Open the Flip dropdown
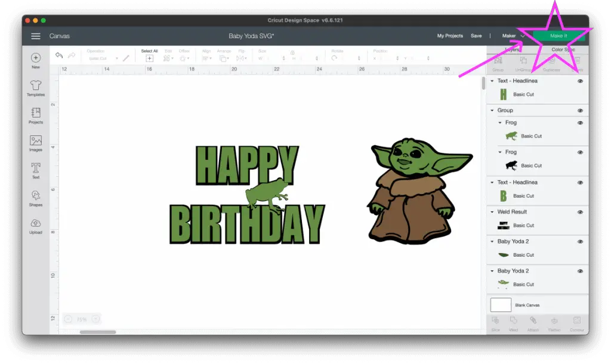The width and height of the screenshot is (611, 364). point(241,58)
